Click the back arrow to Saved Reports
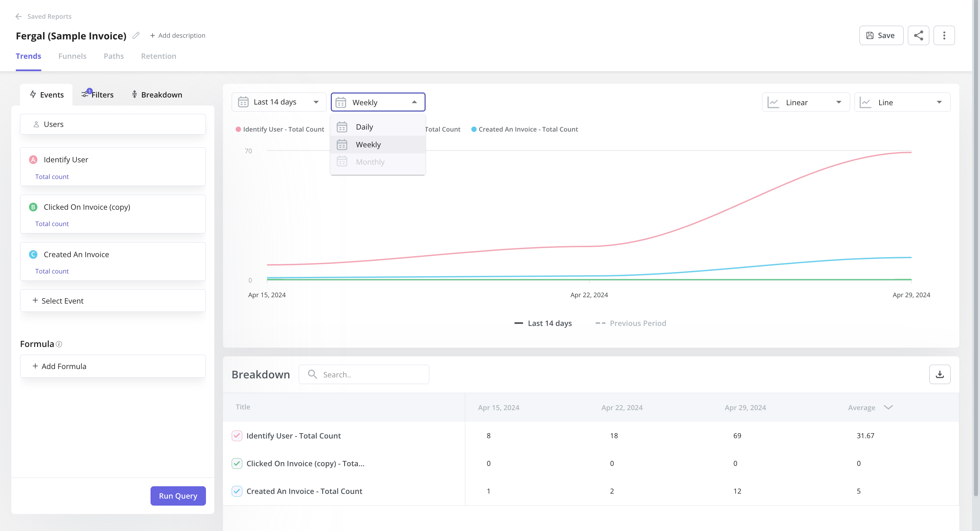This screenshot has height=531, width=980. 19,16
